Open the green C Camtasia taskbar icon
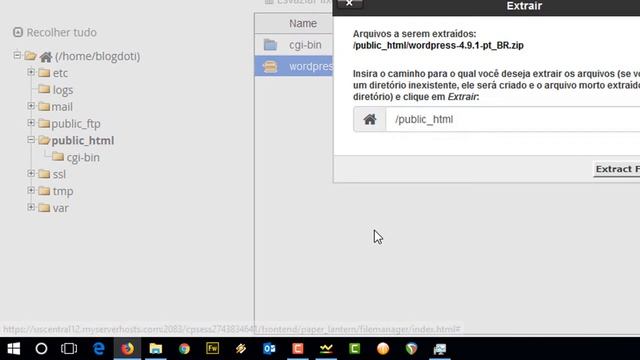This screenshot has height=360, width=640. point(354,349)
